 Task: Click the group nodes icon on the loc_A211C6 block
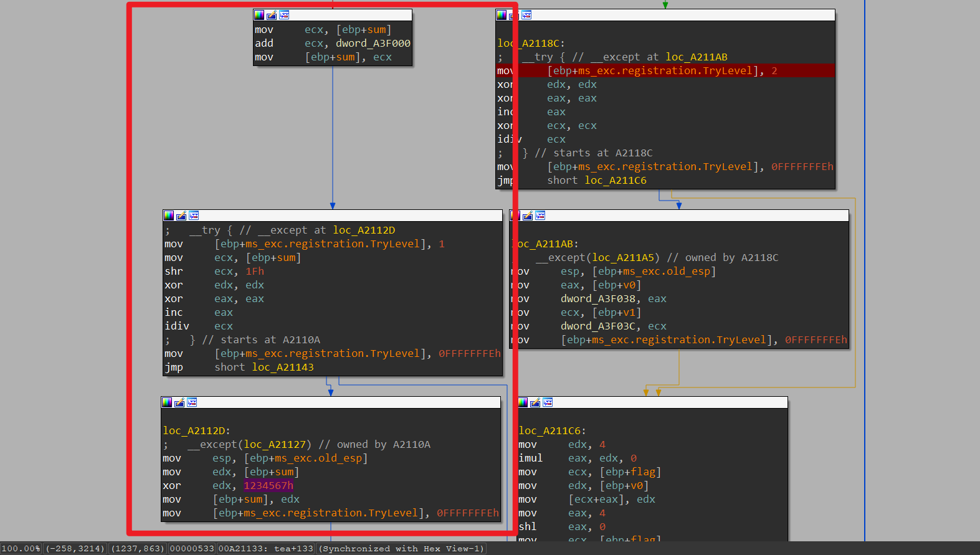[x=548, y=402]
